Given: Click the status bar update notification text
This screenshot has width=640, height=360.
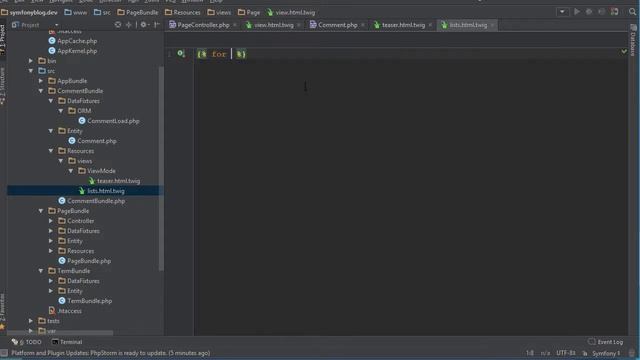Looking at the screenshot, I should coord(111,353).
